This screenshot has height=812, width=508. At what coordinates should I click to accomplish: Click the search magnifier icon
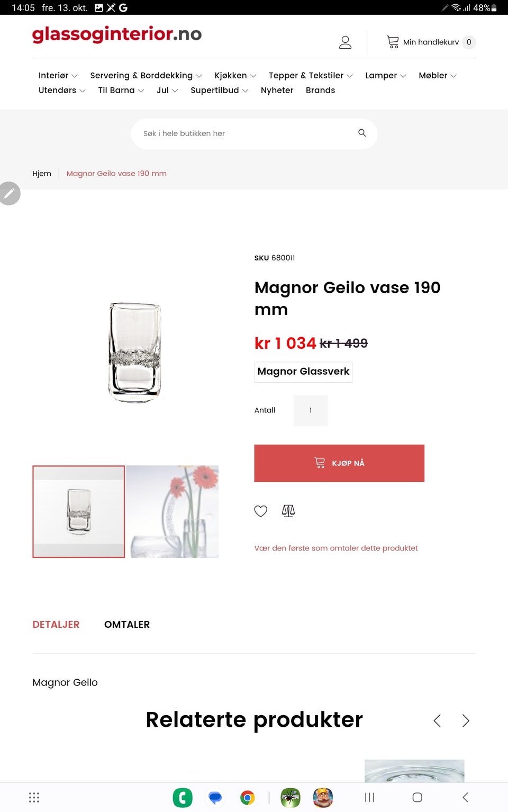(362, 133)
